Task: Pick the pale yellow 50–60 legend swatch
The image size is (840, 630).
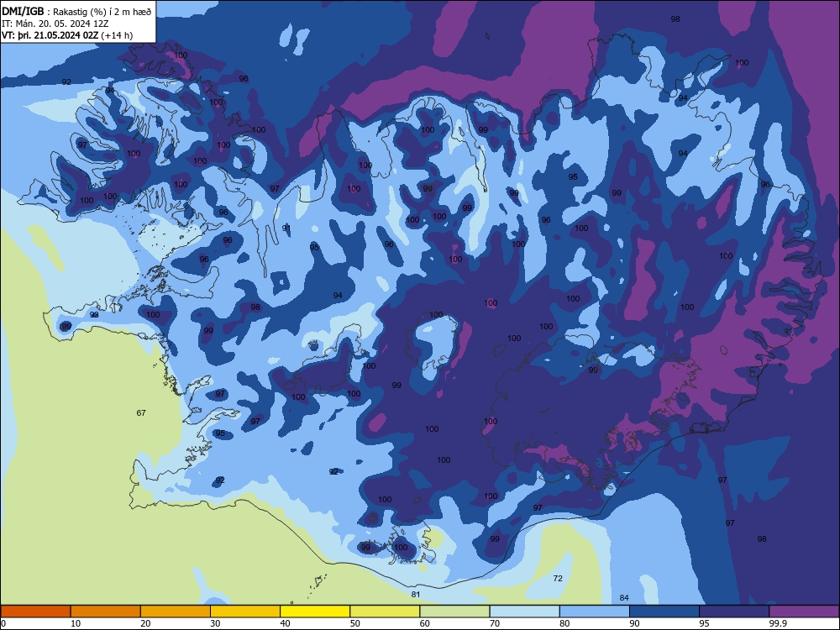Action: click(385, 612)
